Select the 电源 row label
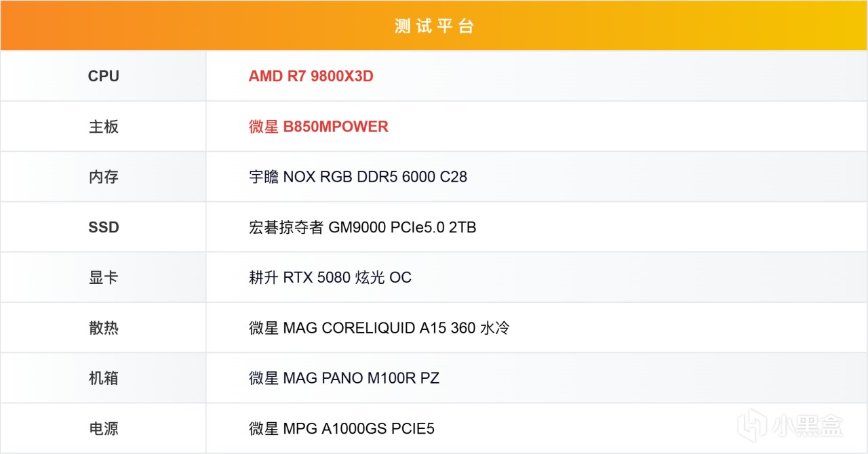868x454 pixels. (103, 428)
